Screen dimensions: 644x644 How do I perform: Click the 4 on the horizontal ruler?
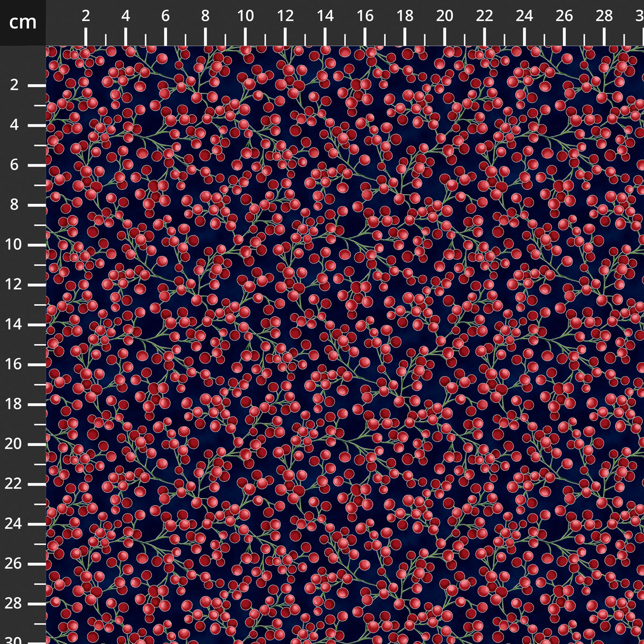tap(126, 16)
